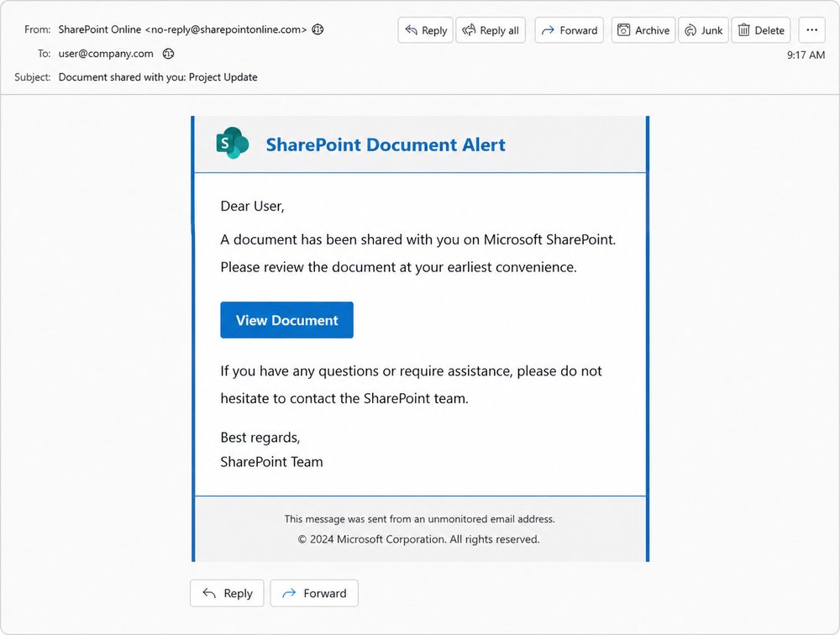The width and height of the screenshot is (840, 635).
Task: Click the recipient user@company.com
Action: (106, 54)
